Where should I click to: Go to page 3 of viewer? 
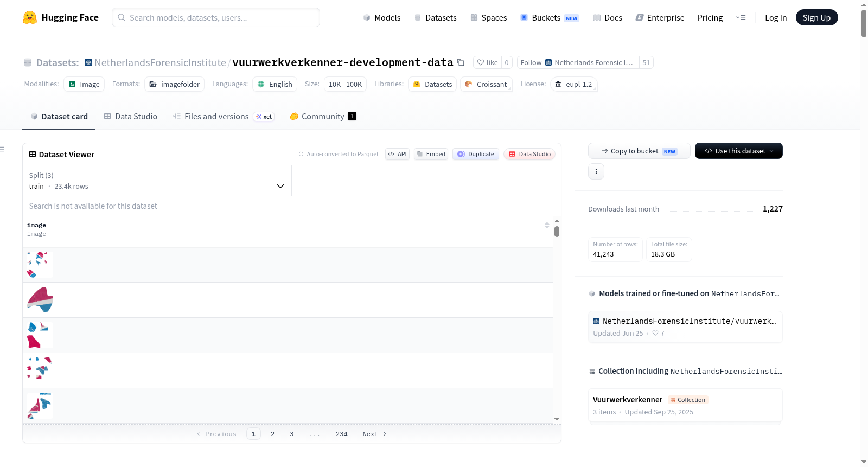(x=291, y=434)
